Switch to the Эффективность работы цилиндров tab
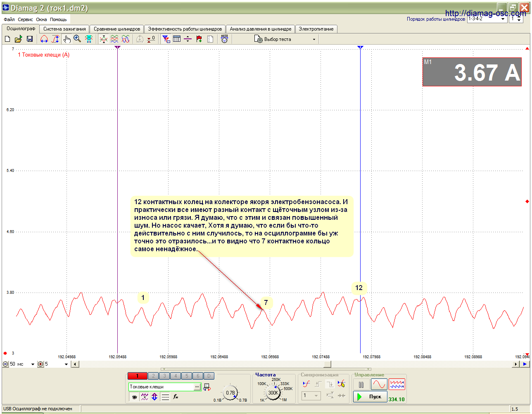 [185, 29]
